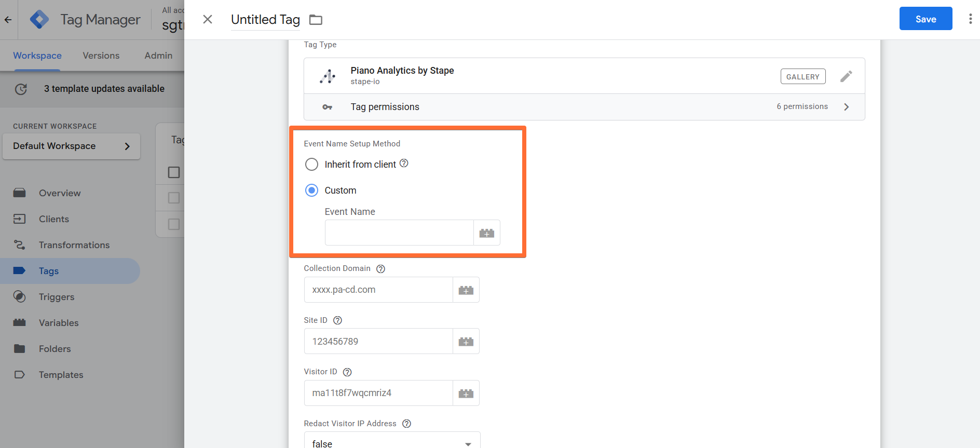Insert variable into Collection Domain field

point(466,289)
